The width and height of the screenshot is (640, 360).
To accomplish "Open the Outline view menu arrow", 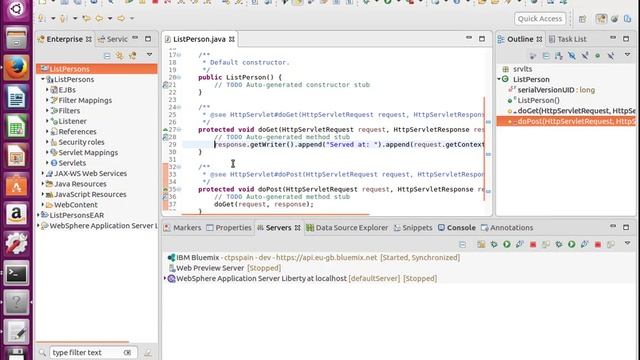I will 627,55.
